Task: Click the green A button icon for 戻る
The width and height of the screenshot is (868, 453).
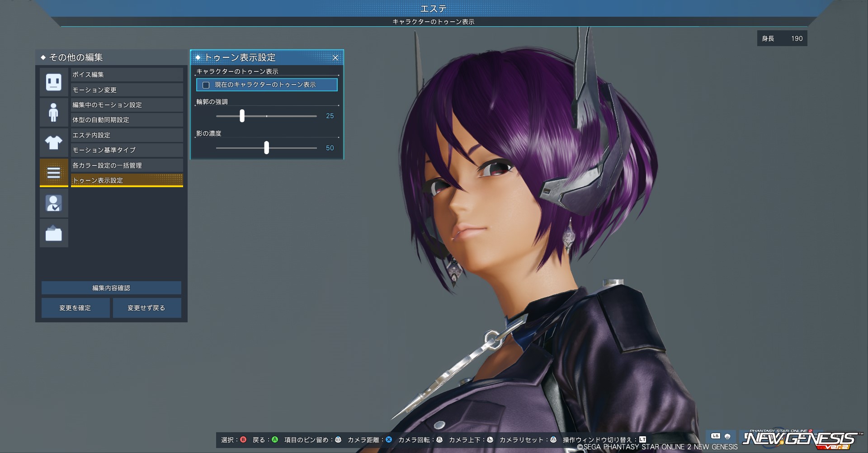Action: point(275,439)
